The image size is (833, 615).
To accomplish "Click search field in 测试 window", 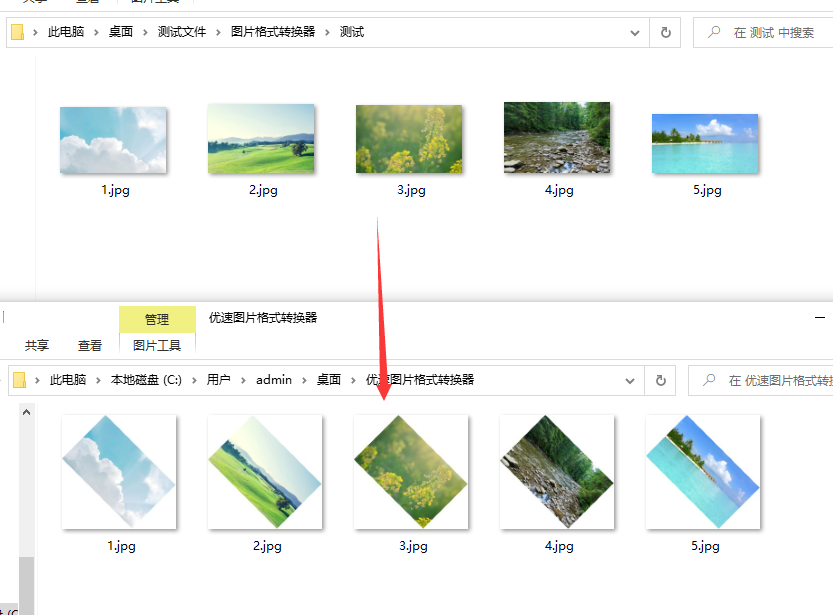I will 775,32.
